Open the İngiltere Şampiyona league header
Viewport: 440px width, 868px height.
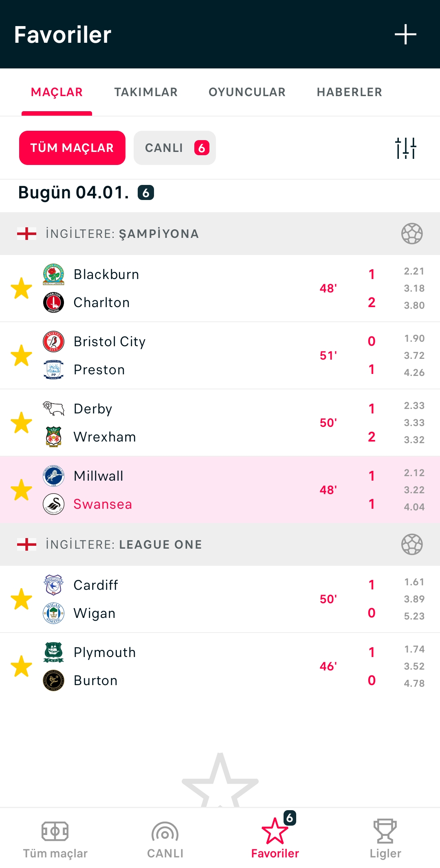click(220, 234)
